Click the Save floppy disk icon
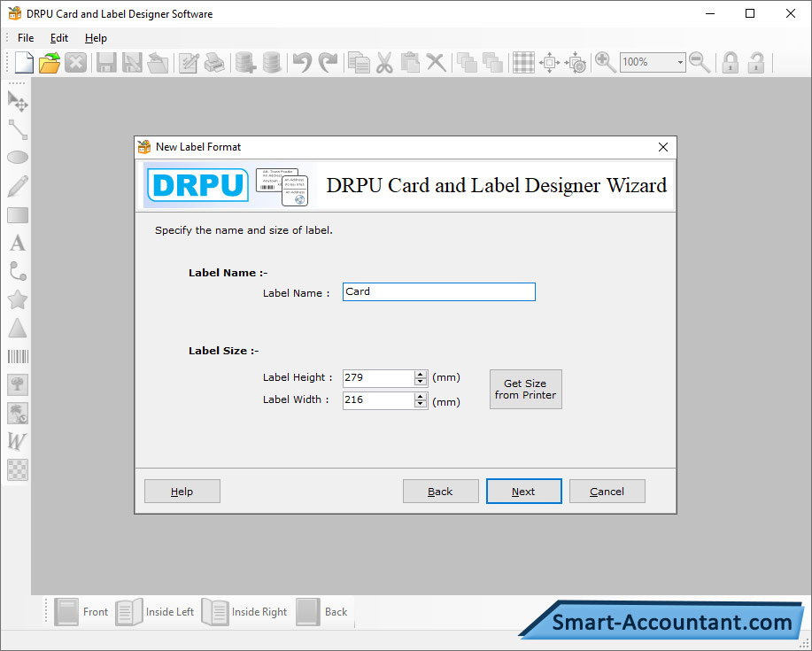Image resolution: width=812 pixels, height=651 pixels. 106,63
